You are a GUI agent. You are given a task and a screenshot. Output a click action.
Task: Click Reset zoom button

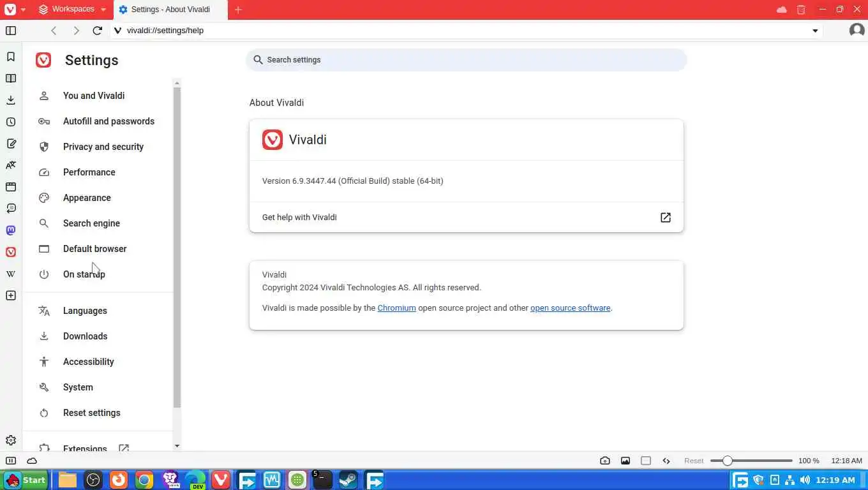coord(694,461)
